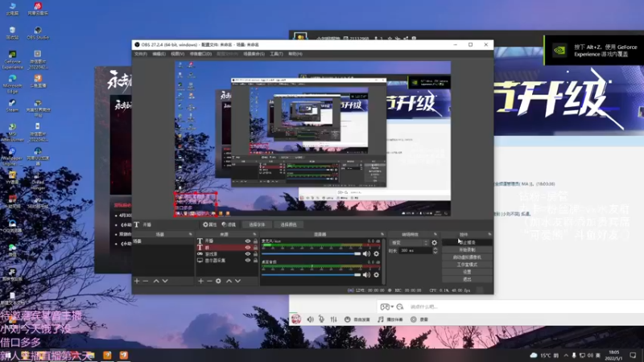
Task: Move the selected source up in the list
Action: point(229,281)
